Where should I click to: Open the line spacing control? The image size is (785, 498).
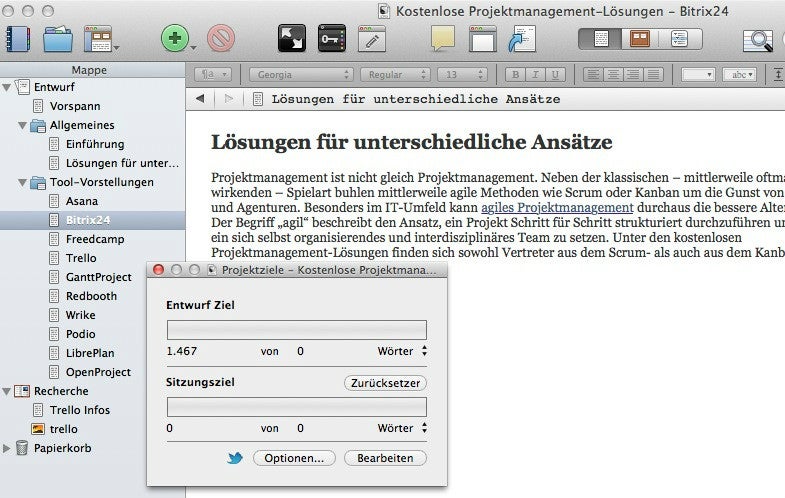click(778, 75)
